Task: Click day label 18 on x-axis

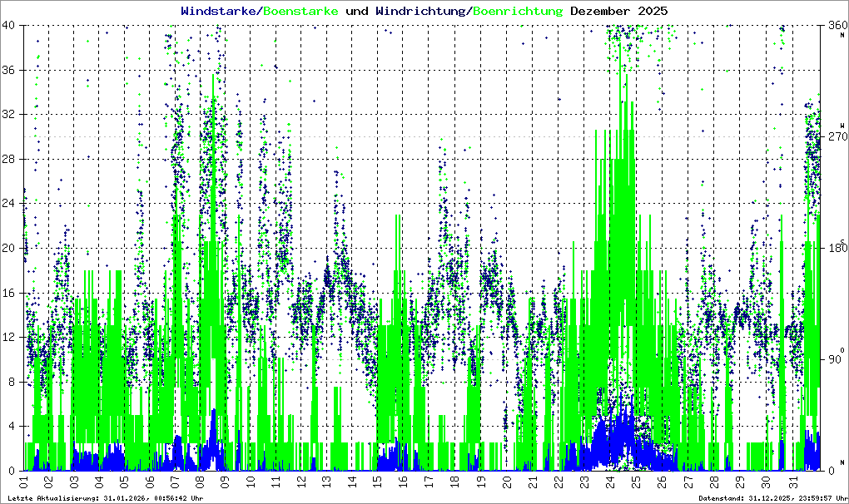Action: pyautogui.click(x=454, y=482)
